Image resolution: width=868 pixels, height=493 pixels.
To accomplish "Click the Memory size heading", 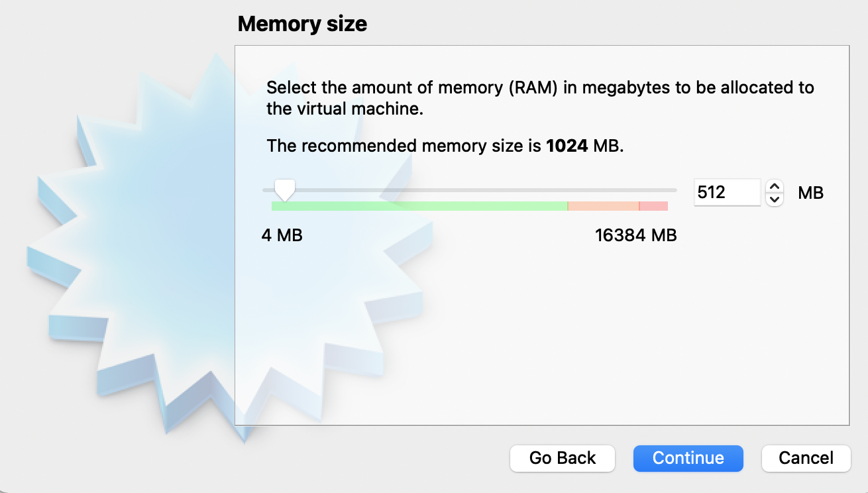I will [302, 25].
